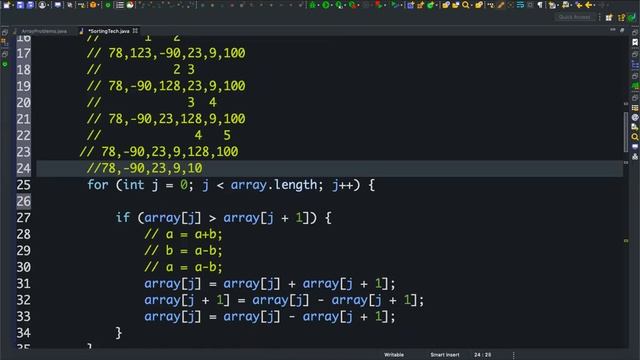This screenshot has height=360, width=640.
Task: Click the statement on line 32
Action: pos(284,300)
